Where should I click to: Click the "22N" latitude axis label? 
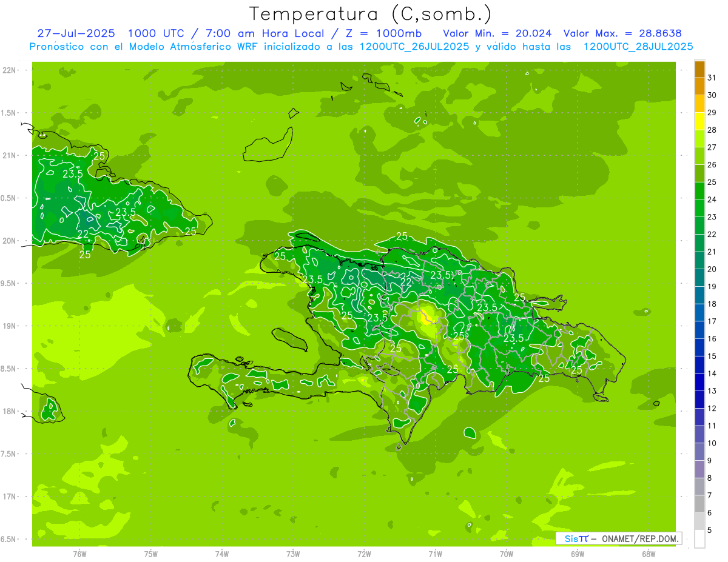click(8, 70)
